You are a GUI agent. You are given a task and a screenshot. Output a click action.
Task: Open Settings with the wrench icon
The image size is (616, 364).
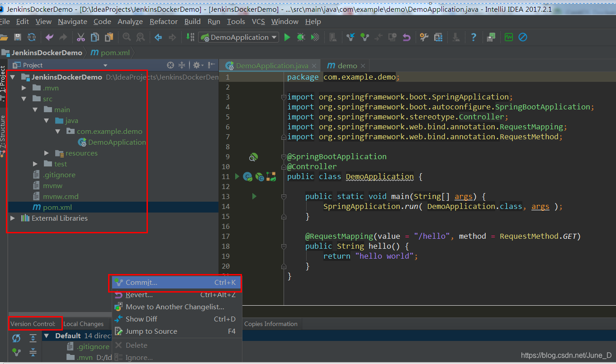[x=424, y=38]
